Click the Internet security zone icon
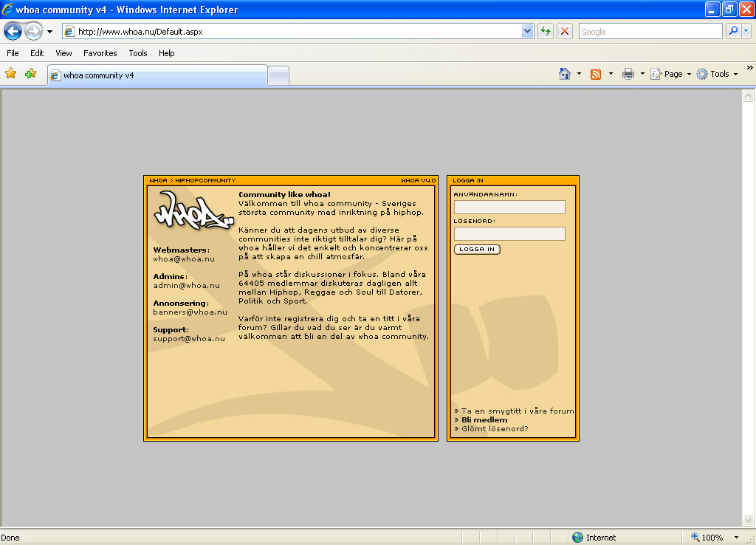Screen dimensions: 756x545 coord(577,538)
